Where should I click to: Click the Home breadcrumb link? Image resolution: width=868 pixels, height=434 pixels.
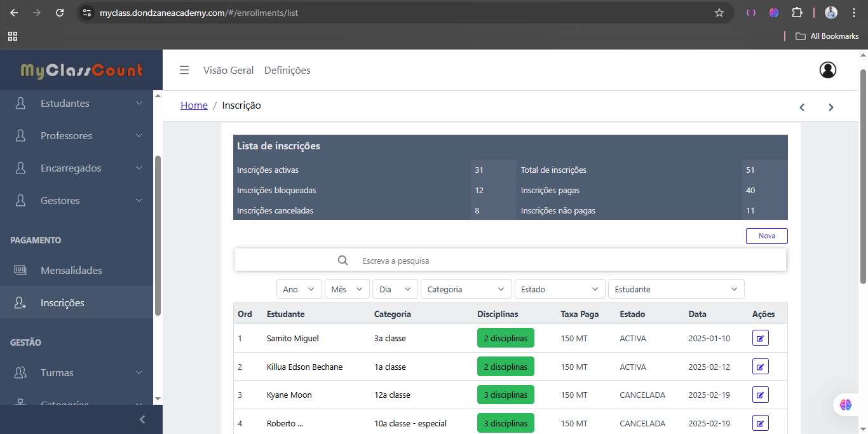(x=194, y=105)
